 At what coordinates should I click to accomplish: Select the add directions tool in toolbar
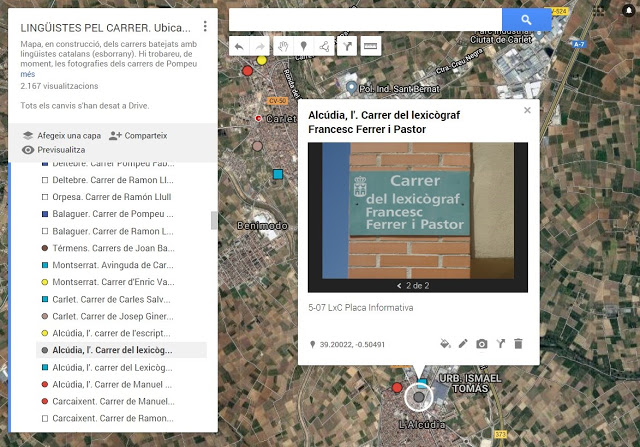[347, 46]
